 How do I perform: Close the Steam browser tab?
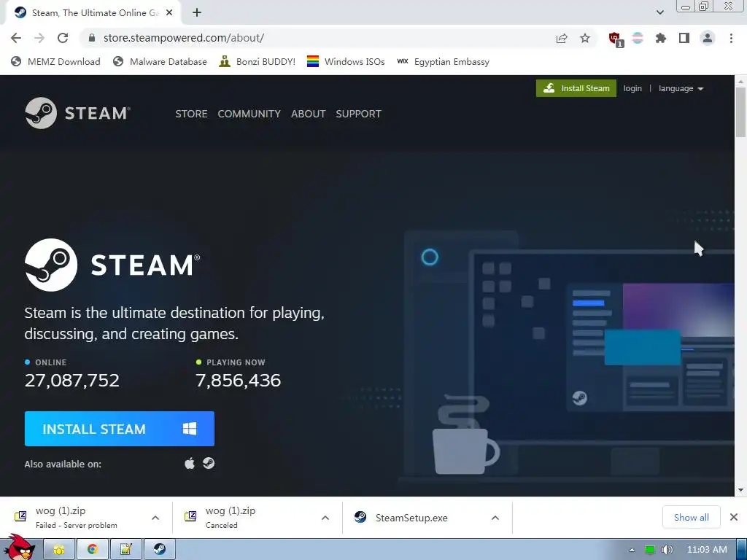pyautogui.click(x=169, y=13)
